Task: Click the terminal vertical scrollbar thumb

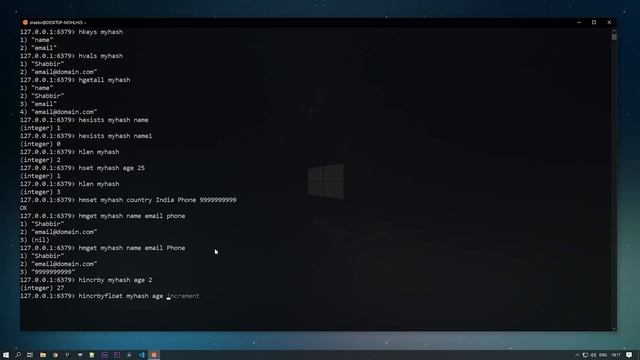Action: pos(614,36)
